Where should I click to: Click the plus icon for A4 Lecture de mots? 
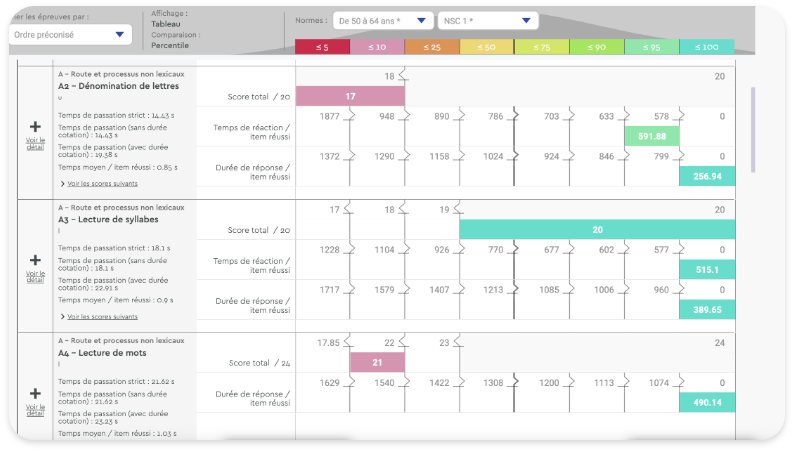(35, 393)
